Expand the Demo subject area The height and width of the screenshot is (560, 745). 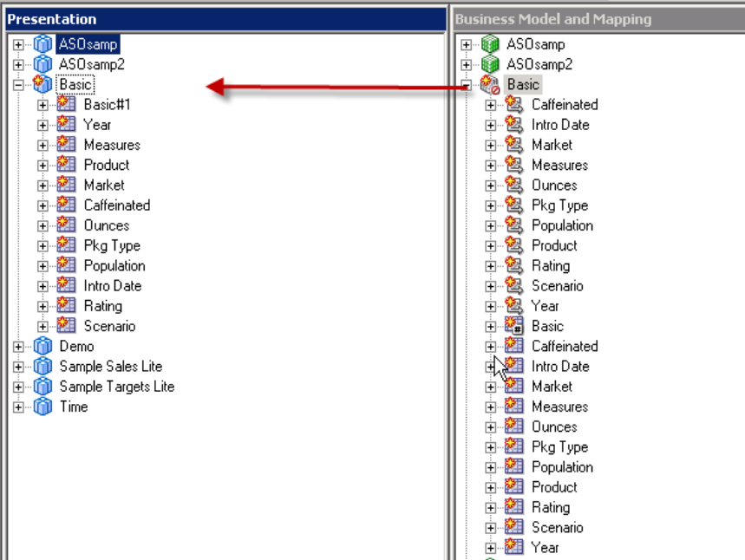pyautogui.click(x=19, y=347)
